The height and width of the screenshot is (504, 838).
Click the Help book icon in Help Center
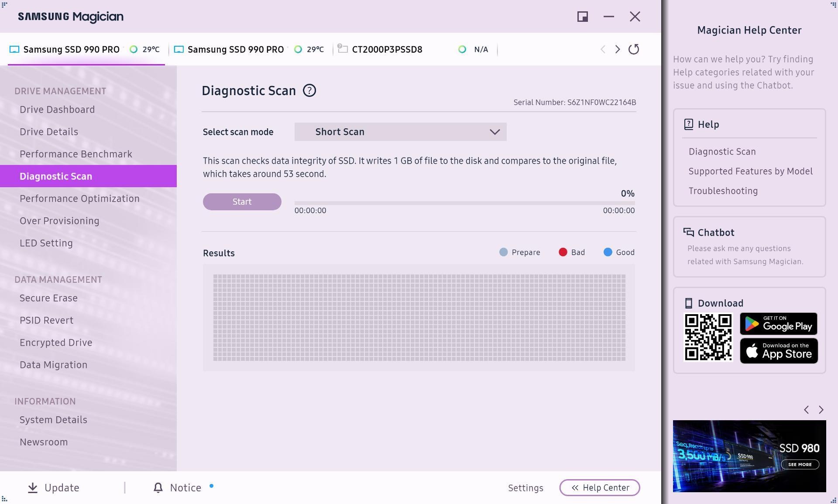[689, 124]
